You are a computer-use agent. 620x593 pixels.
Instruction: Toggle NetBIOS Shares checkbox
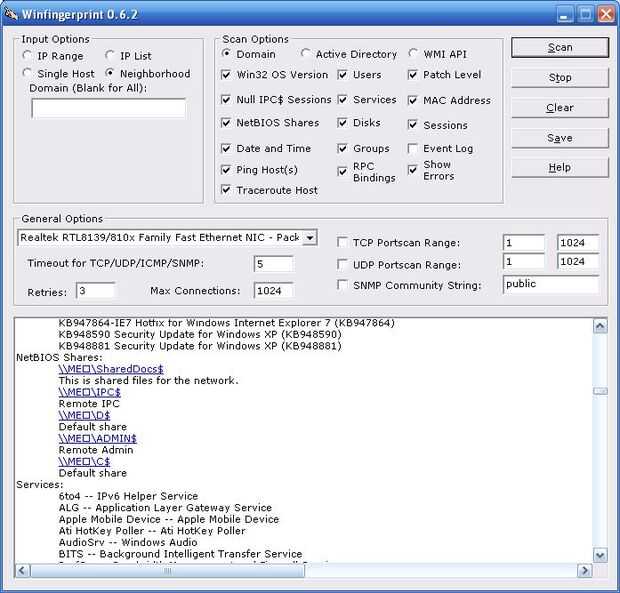[226, 123]
